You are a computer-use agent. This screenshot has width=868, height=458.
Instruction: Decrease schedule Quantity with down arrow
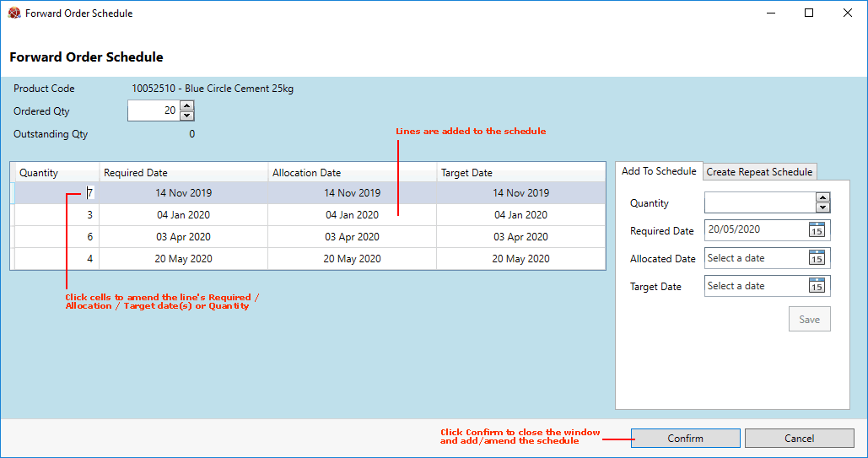822,207
